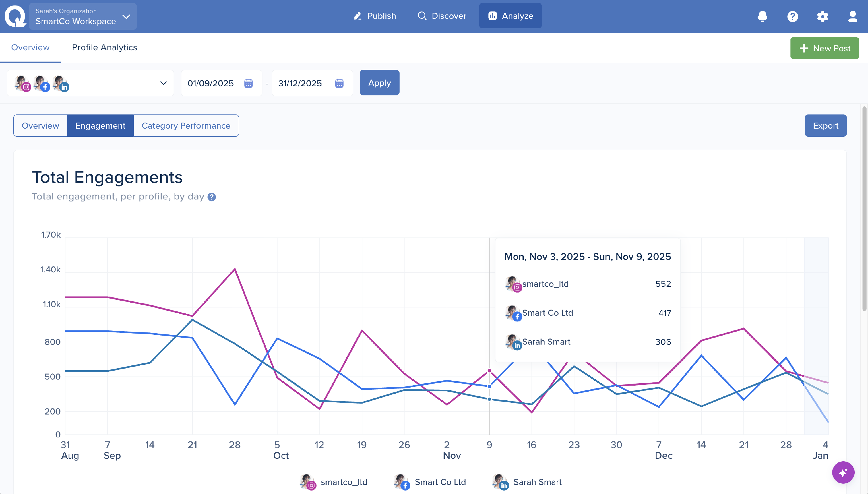Click the start date field 01/09/2025
Image resolution: width=868 pixels, height=494 pixels.
(x=211, y=83)
